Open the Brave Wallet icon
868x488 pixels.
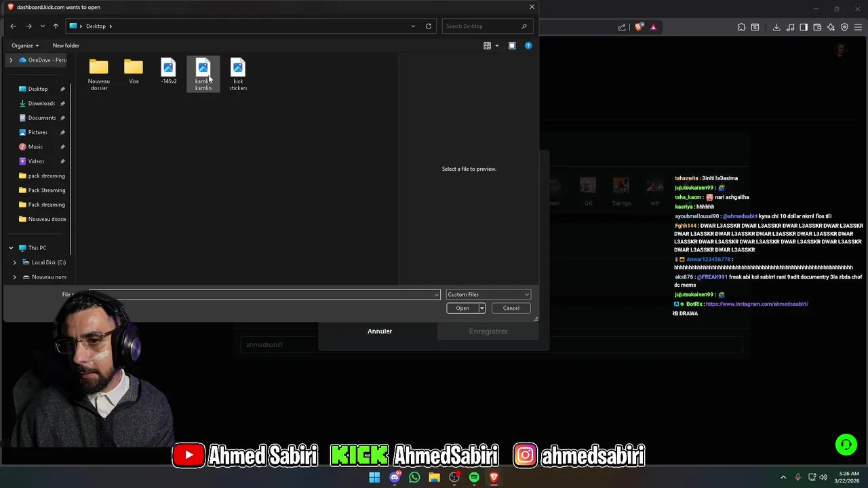click(x=817, y=27)
